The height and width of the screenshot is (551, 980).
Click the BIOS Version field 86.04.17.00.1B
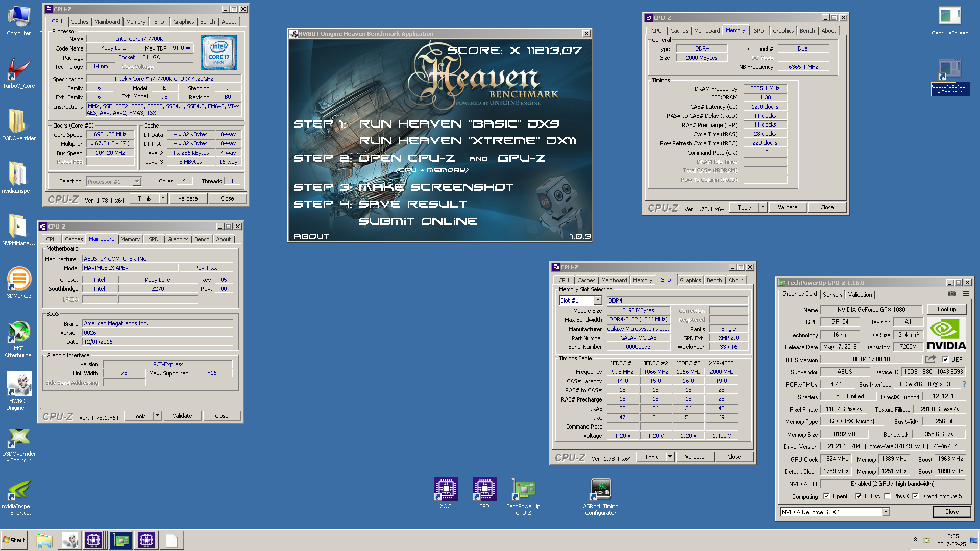click(x=871, y=359)
